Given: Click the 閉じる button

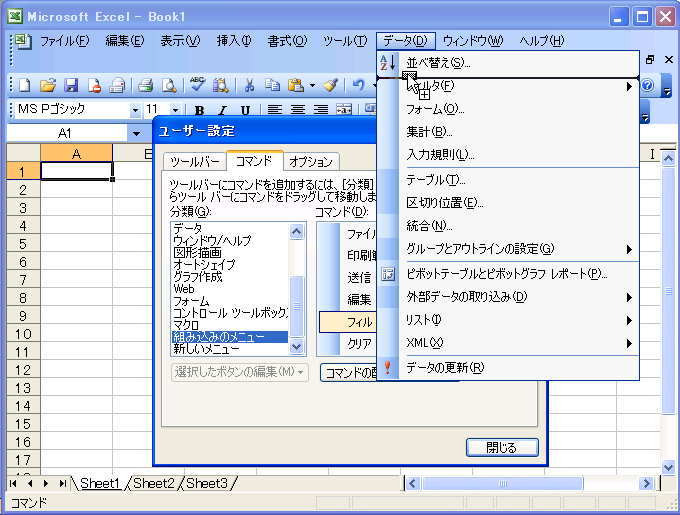Looking at the screenshot, I should 502,447.
